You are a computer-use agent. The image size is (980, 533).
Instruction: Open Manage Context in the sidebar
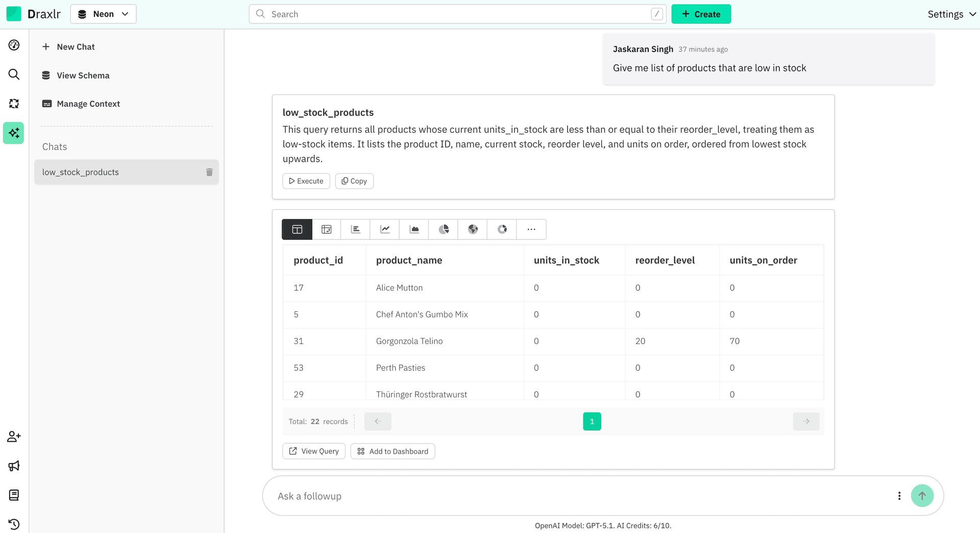[x=88, y=104]
